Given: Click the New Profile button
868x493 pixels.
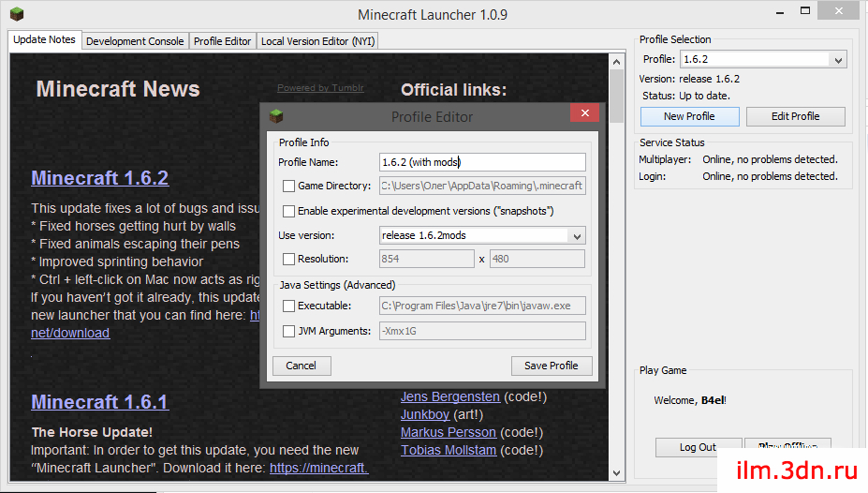Looking at the screenshot, I should point(689,116).
